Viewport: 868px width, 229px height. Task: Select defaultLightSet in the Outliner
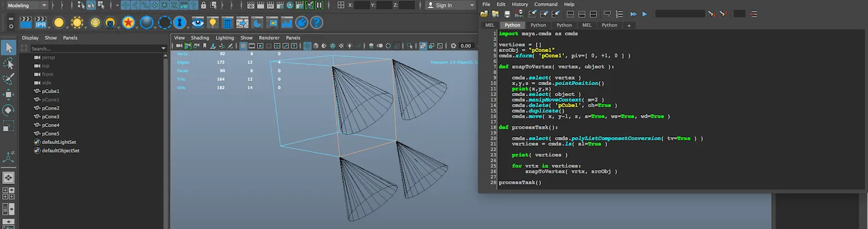pyautogui.click(x=58, y=142)
